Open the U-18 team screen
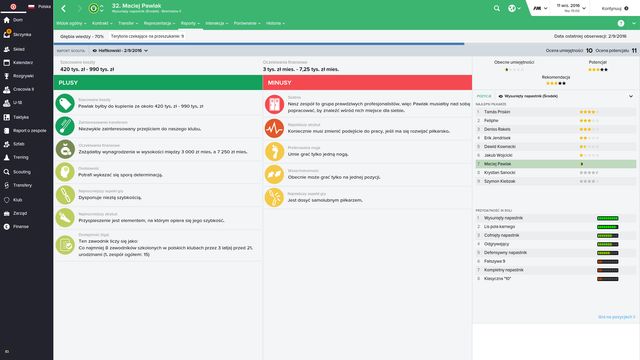Image resolution: width=640 pixels, height=360 pixels. (x=13, y=102)
